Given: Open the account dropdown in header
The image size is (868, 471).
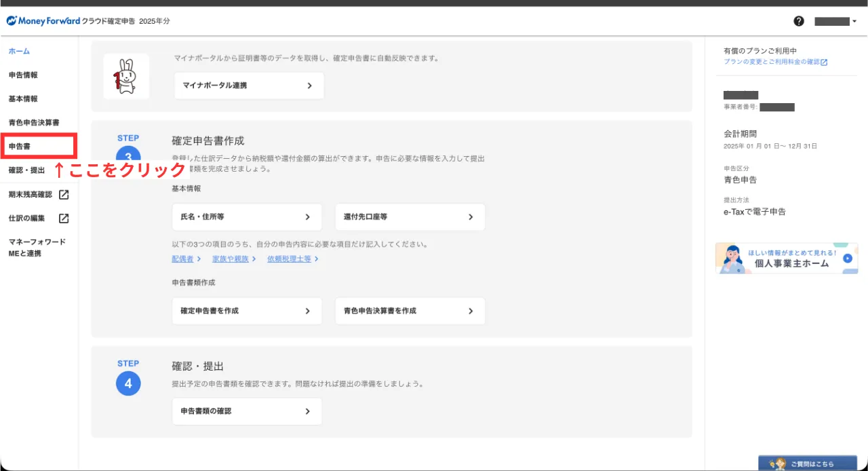Looking at the screenshot, I should [835, 21].
